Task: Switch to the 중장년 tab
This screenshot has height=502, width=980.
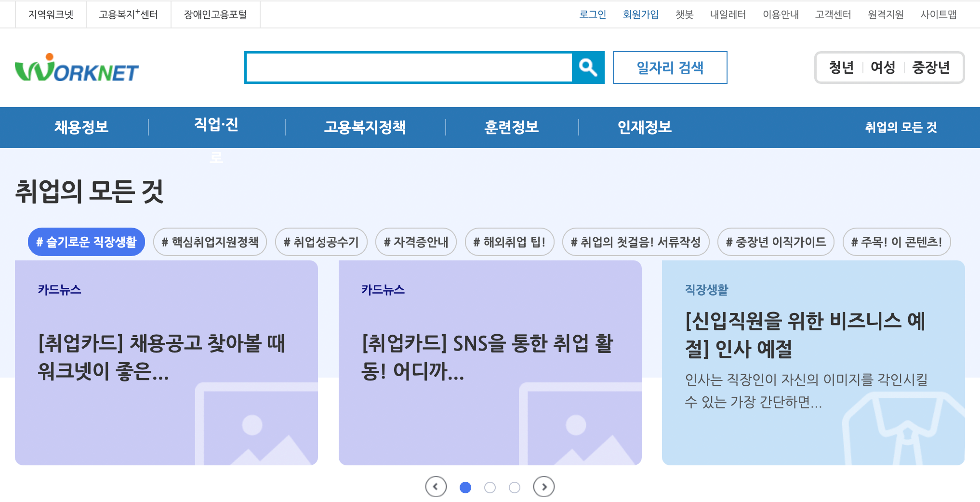Action: tap(931, 68)
